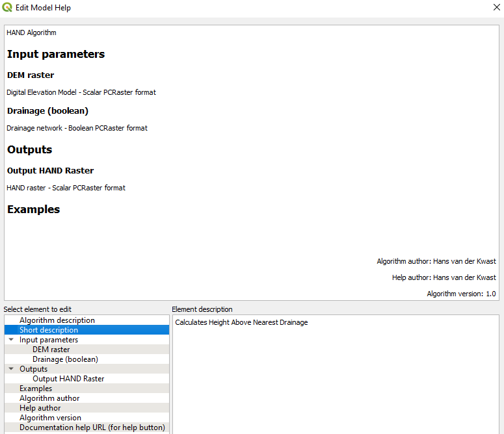
Task: Pick Output HAND Raster in element list
Action: click(68, 379)
